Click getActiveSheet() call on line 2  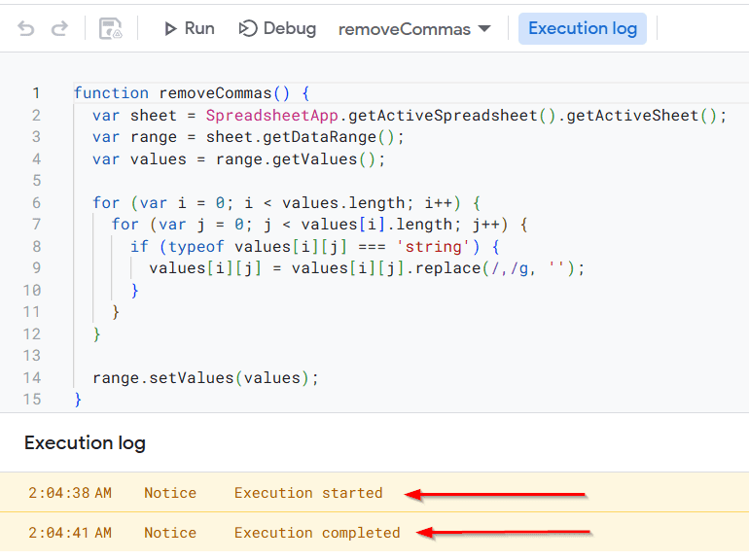coord(642,116)
